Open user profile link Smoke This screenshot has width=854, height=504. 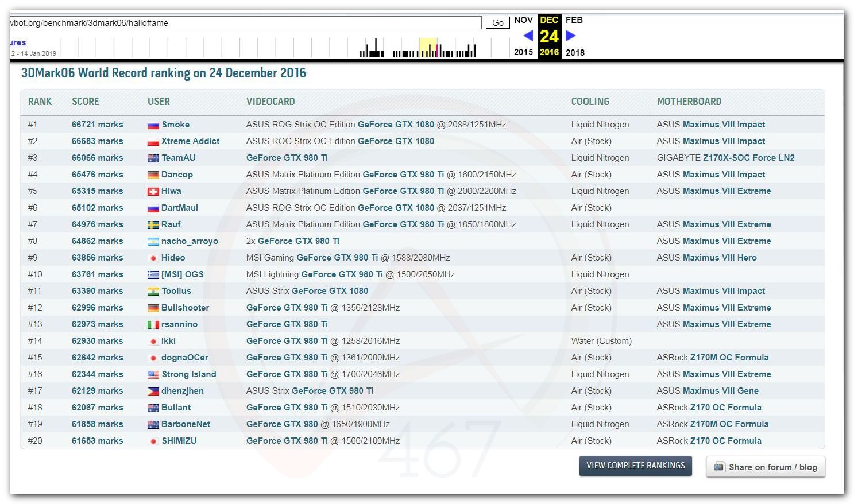(x=176, y=125)
